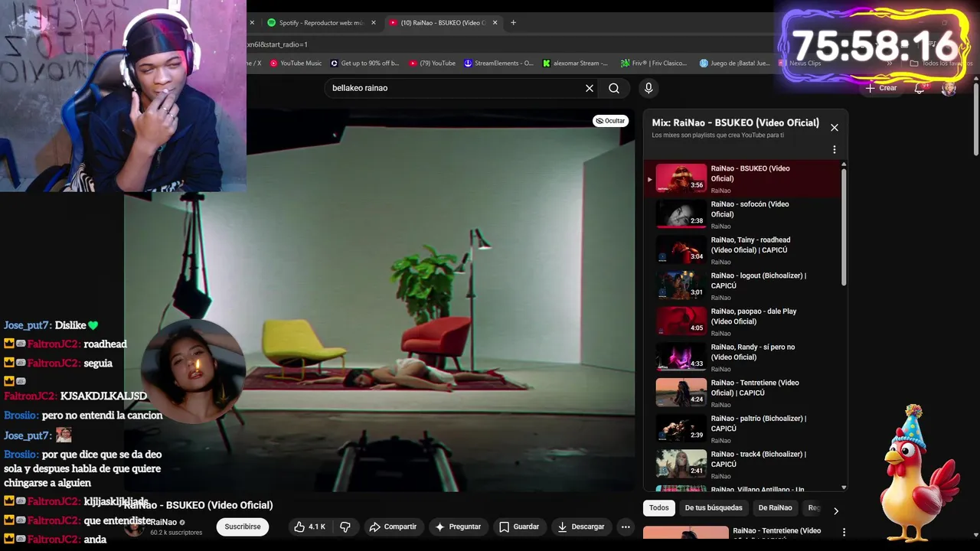Image resolution: width=980 pixels, height=551 pixels.
Task: Click the playlist panel scrollbar
Action: 844,226
